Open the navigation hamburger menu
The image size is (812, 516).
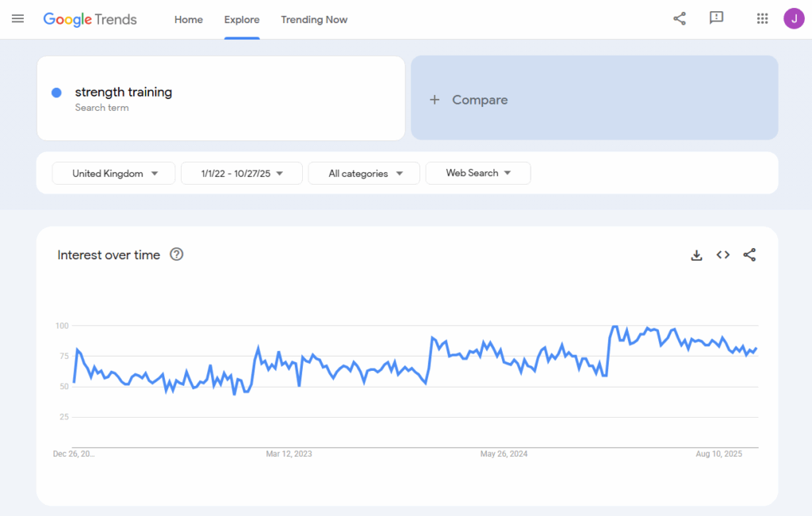click(x=17, y=19)
